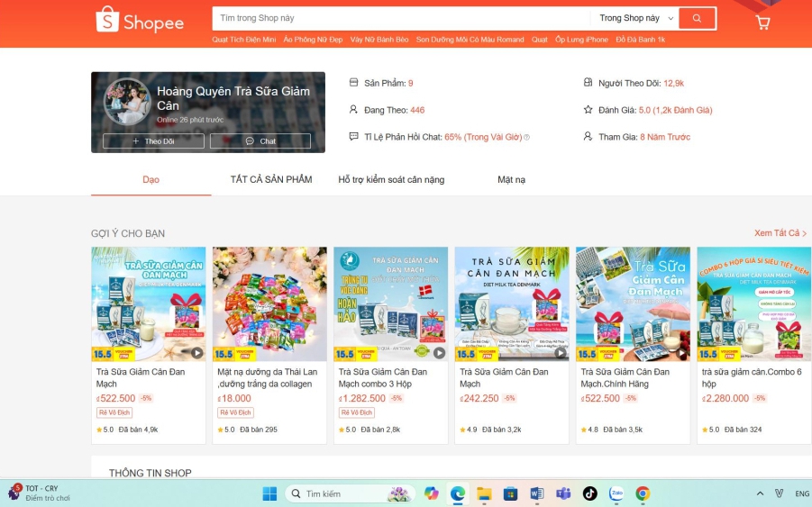Click shop name Hoàng Quyên Trà Sữa Giảm Cân
The width and height of the screenshot is (812, 507).
[233, 98]
